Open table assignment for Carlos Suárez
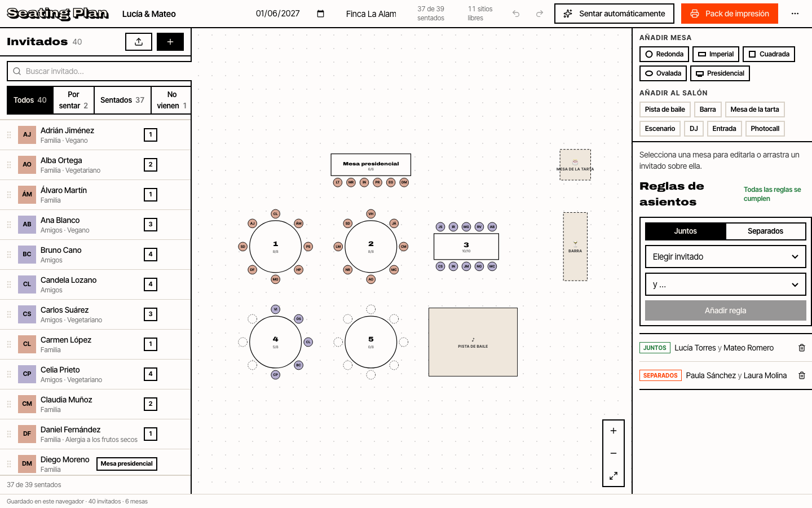Screen dimensions: 812x508 (x=151, y=314)
